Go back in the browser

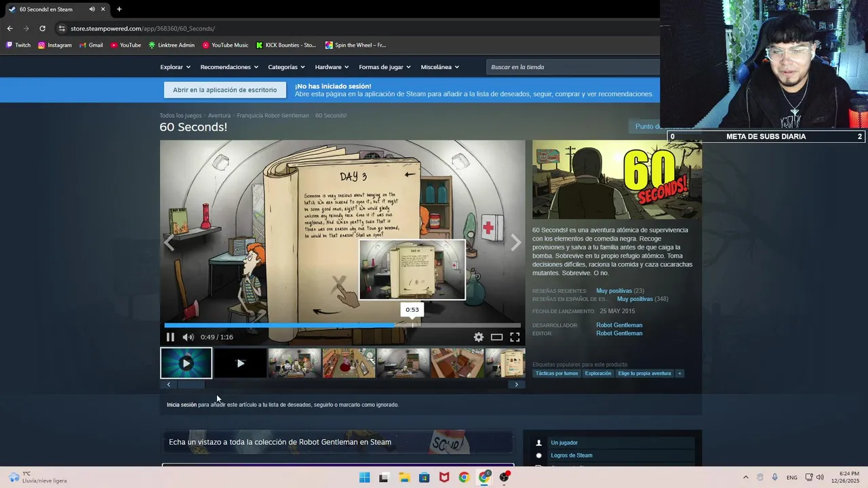[x=9, y=28]
